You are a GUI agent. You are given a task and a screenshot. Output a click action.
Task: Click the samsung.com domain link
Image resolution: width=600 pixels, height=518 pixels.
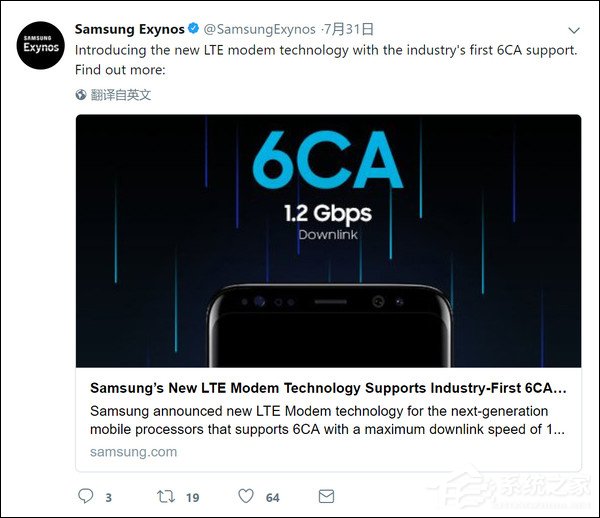click(x=133, y=452)
